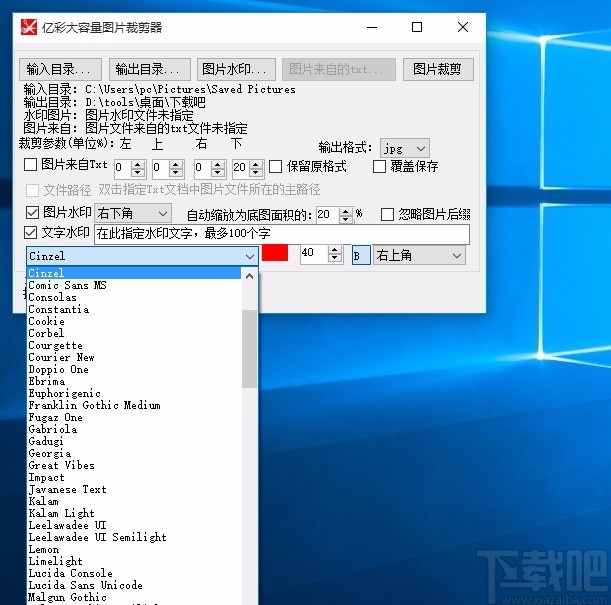
Task: Open the 右上角 text position dropdown
Action: click(419, 256)
